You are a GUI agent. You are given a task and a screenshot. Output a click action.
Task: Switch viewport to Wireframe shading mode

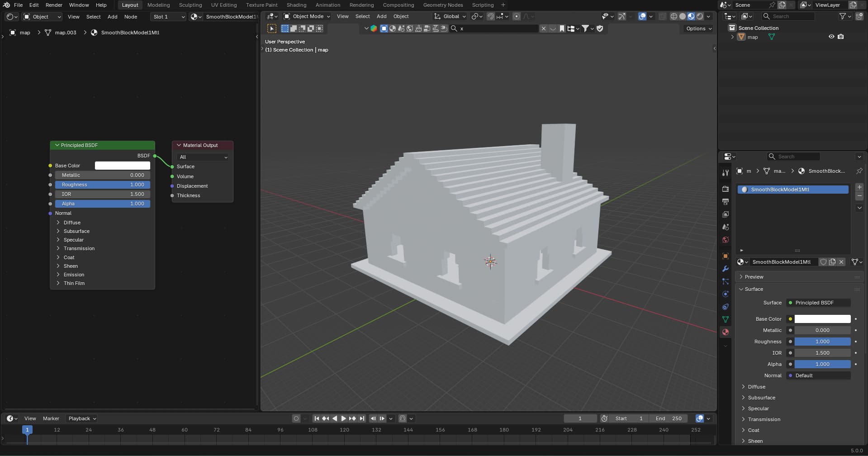(674, 16)
